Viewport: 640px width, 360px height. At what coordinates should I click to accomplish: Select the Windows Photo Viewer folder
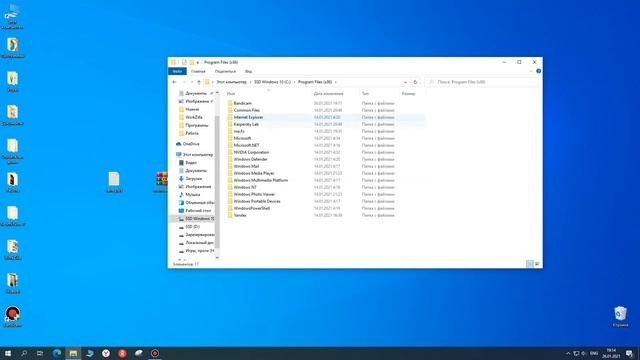254,194
